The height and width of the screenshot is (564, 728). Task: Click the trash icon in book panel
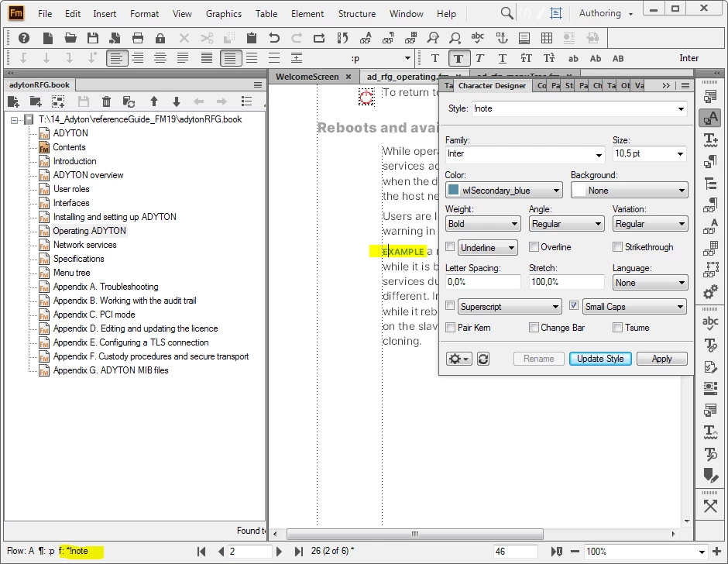[106, 101]
